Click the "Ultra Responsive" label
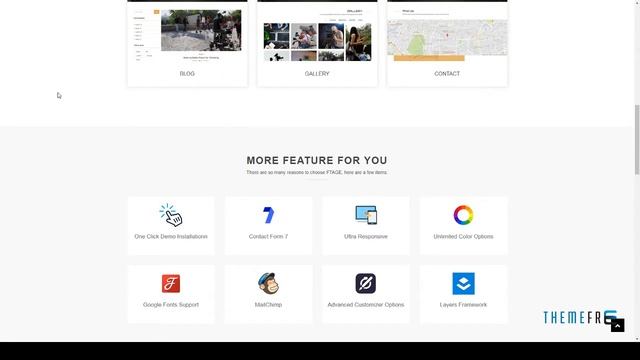640x360 pixels. point(366,236)
